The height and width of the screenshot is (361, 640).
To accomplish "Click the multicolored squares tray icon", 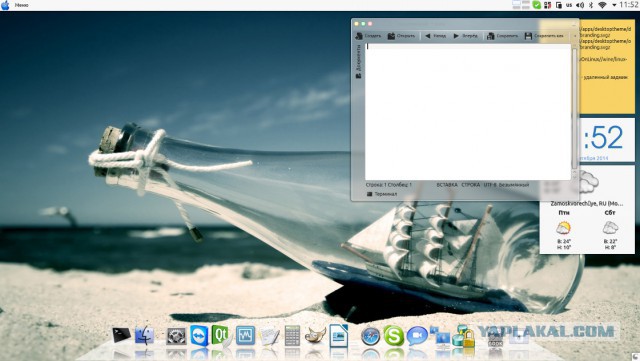I will pos(547,5).
